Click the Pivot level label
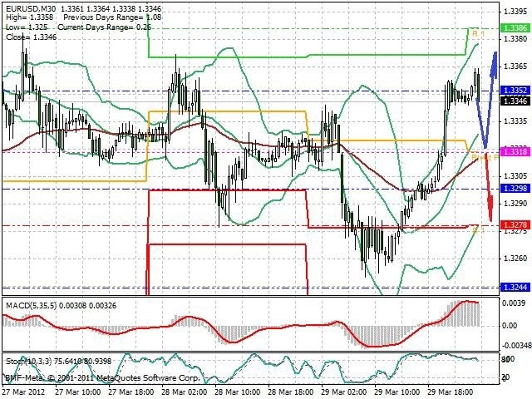The image size is (532, 399). tap(485, 157)
